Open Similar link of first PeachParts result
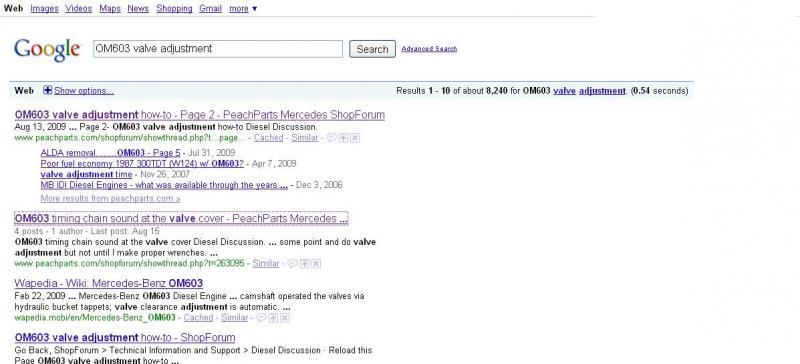Screen dimensions: 800x364 tap(305, 138)
